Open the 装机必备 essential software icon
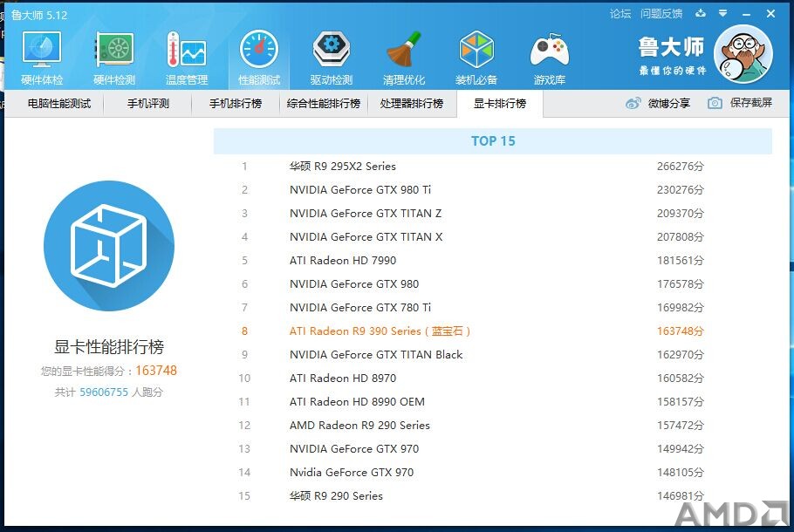 coord(476,58)
